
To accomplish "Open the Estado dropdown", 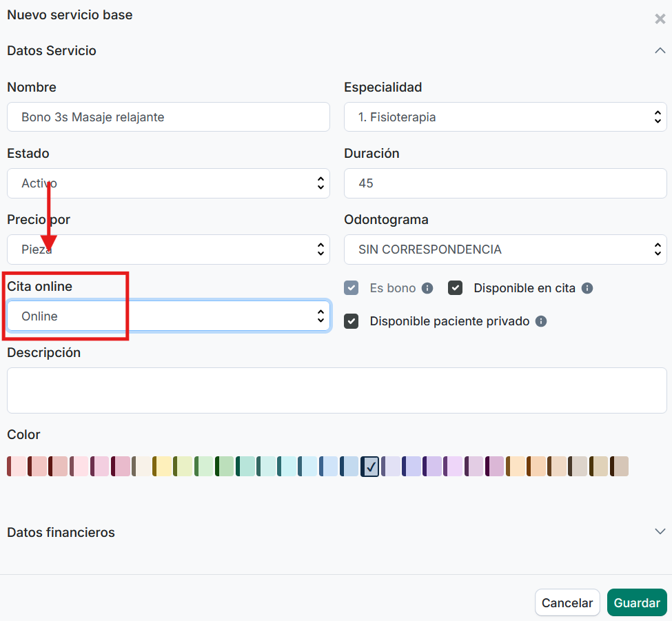I will 168,183.
